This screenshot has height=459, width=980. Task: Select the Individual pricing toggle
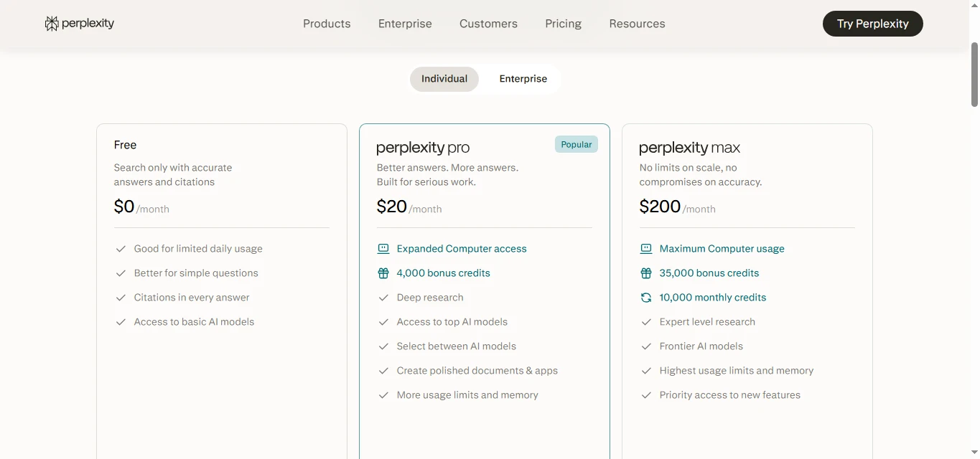(x=444, y=79)
